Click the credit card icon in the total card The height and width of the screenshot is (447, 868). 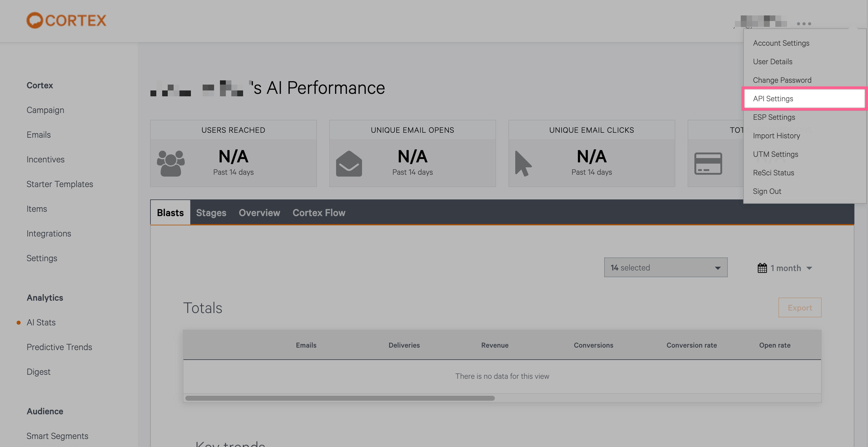708,164
